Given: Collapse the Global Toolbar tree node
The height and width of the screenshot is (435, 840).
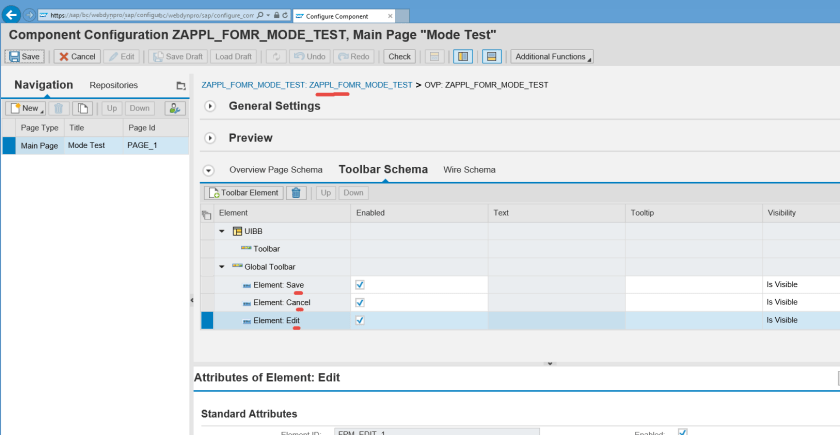Looking at the screenshot, I should point(222,267).
